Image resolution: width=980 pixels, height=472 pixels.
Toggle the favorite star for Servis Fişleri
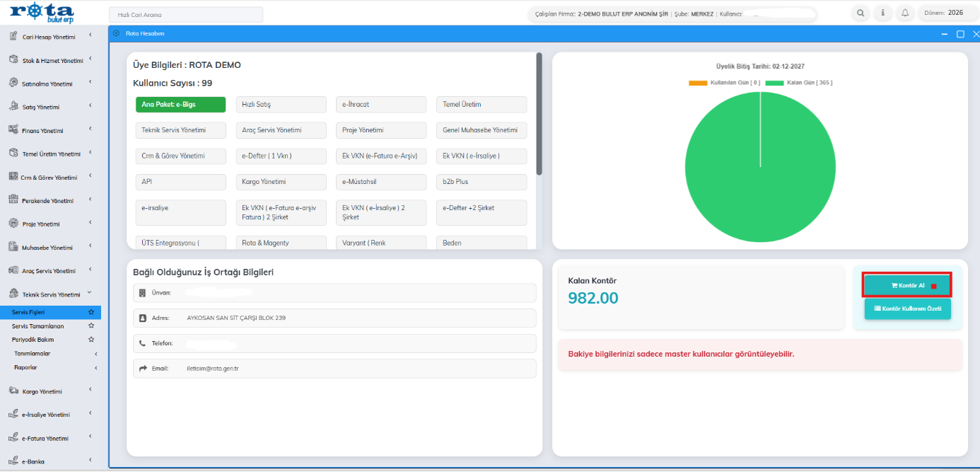91,312
